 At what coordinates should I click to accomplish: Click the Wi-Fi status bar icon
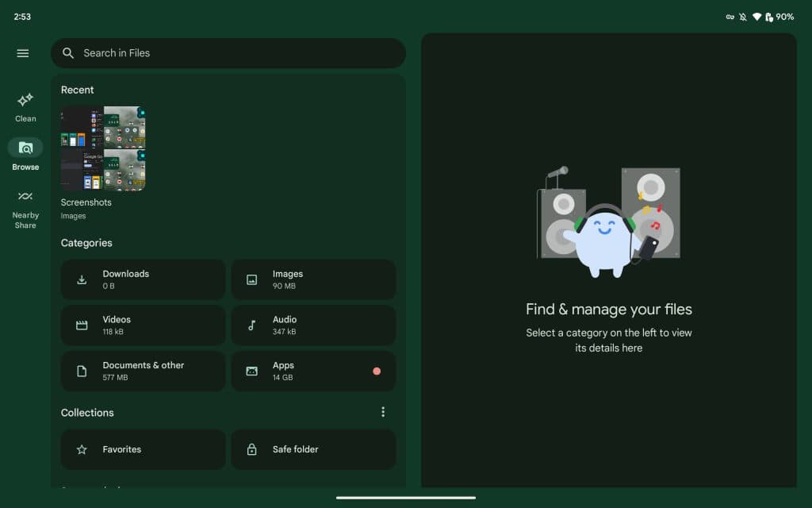(757, 16)
